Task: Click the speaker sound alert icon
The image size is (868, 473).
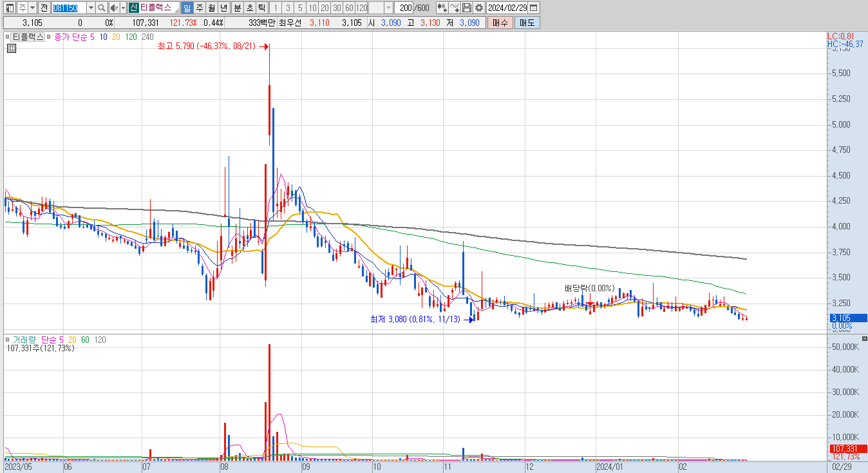Action: pos(114,8)
